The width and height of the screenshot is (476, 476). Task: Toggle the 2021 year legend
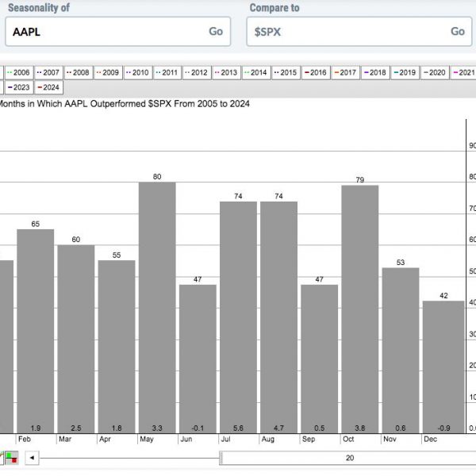click(x=463, y=73)
